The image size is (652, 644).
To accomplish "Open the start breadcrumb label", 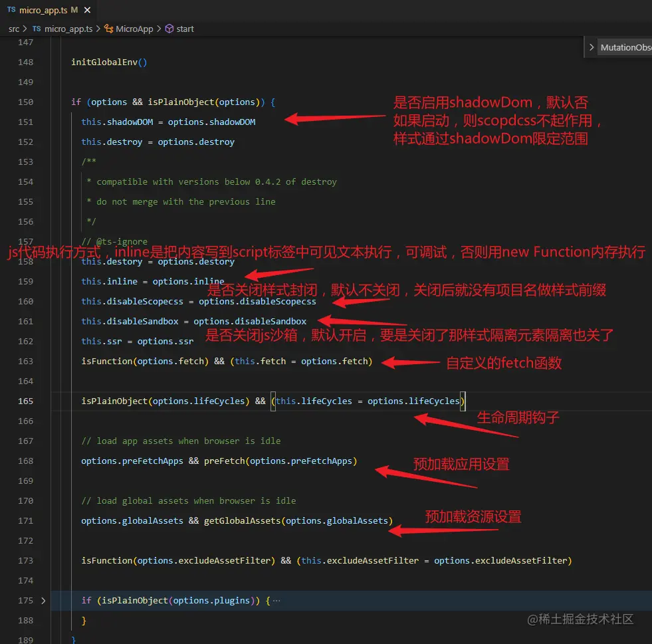I will [185, 29].
